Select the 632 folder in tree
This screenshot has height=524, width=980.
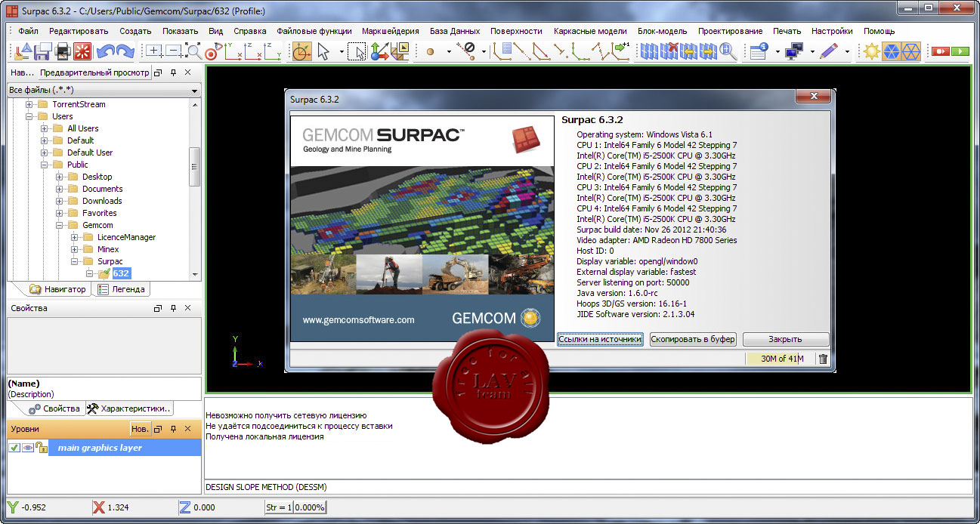[121, 273]
